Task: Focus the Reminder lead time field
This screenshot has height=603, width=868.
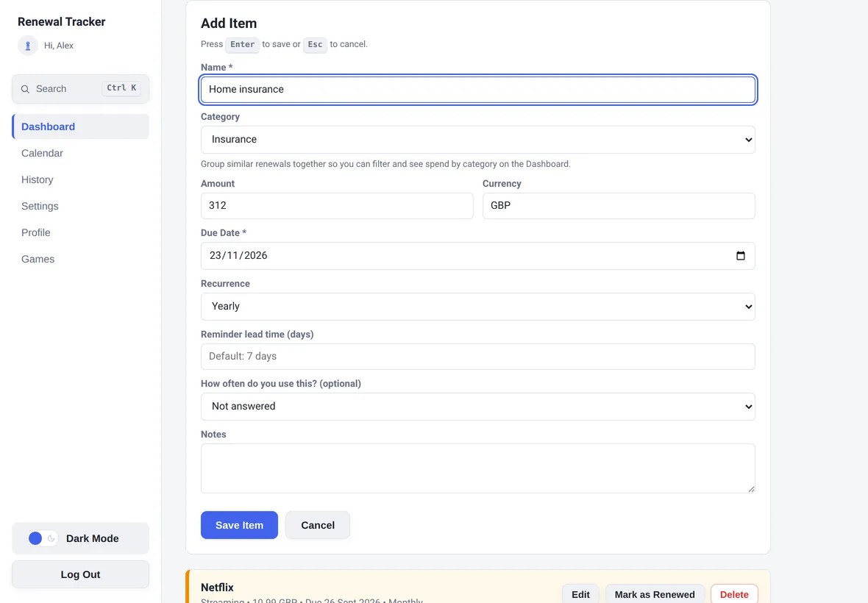Action: [x=477, y=356]
